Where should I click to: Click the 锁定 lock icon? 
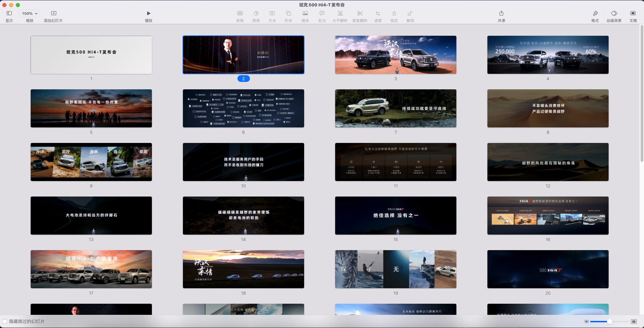(x=394, y=13)
